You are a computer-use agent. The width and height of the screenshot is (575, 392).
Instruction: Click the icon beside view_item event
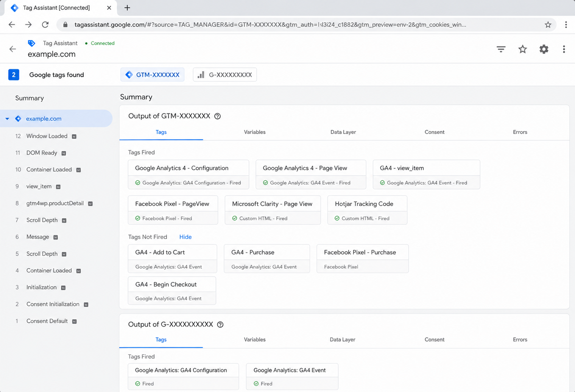tap(58, 187)
